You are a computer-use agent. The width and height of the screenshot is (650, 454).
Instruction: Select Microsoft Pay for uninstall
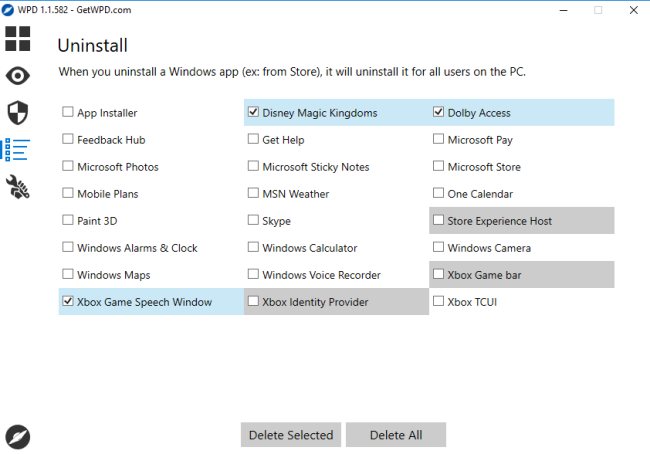click(x=438, y=139)
